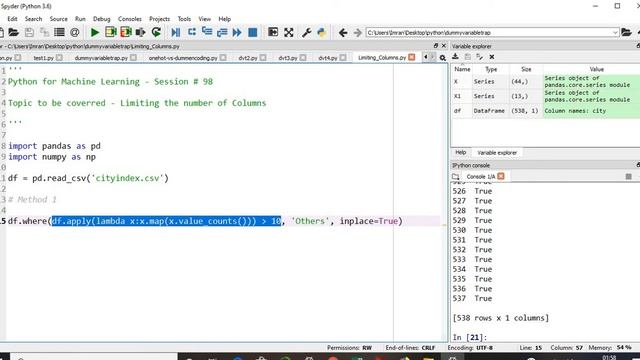Sort variables by the Size column header

(x=526, y=69)
